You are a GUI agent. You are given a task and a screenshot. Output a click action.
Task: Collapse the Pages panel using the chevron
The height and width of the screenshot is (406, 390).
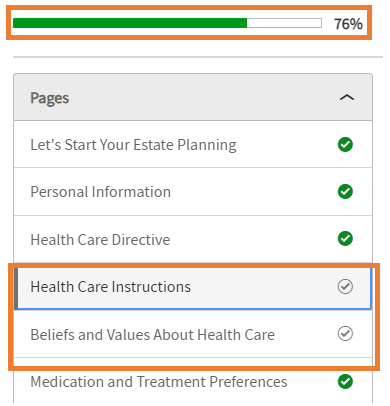click(x=347, y=97)
